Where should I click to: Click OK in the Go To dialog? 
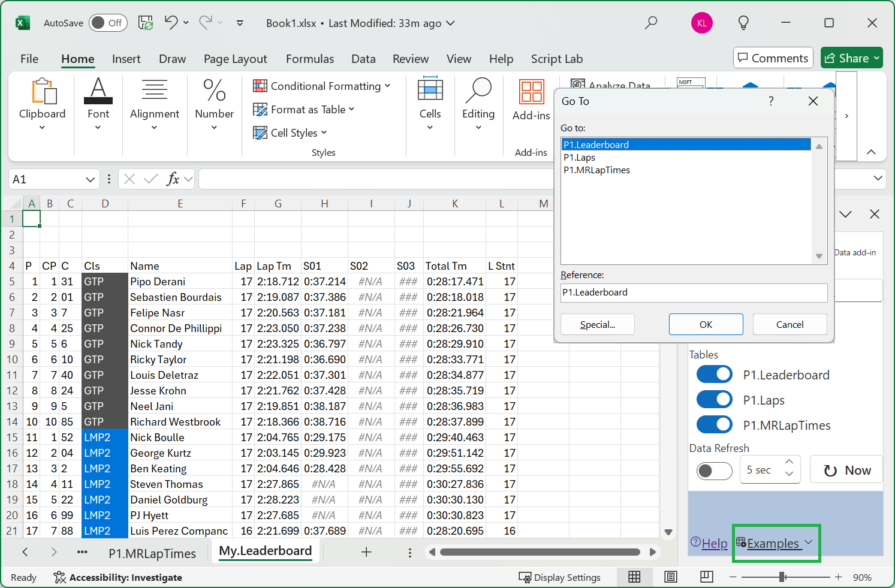point(706,324)
